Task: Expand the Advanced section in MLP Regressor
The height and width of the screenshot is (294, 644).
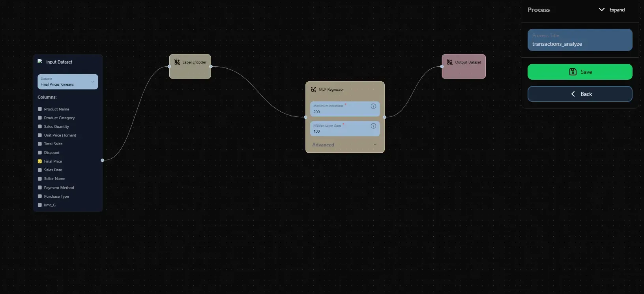Action: click(345, 145)
